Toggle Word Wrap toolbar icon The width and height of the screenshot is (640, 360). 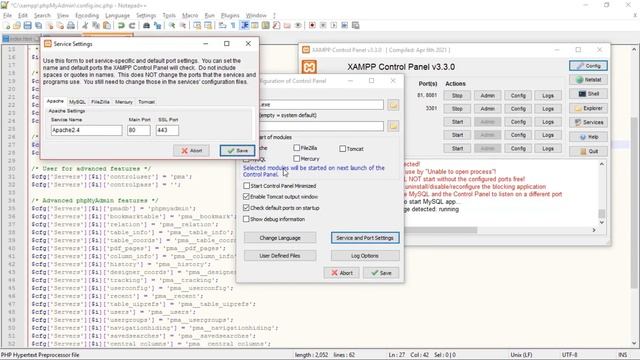tap(222, 25)
